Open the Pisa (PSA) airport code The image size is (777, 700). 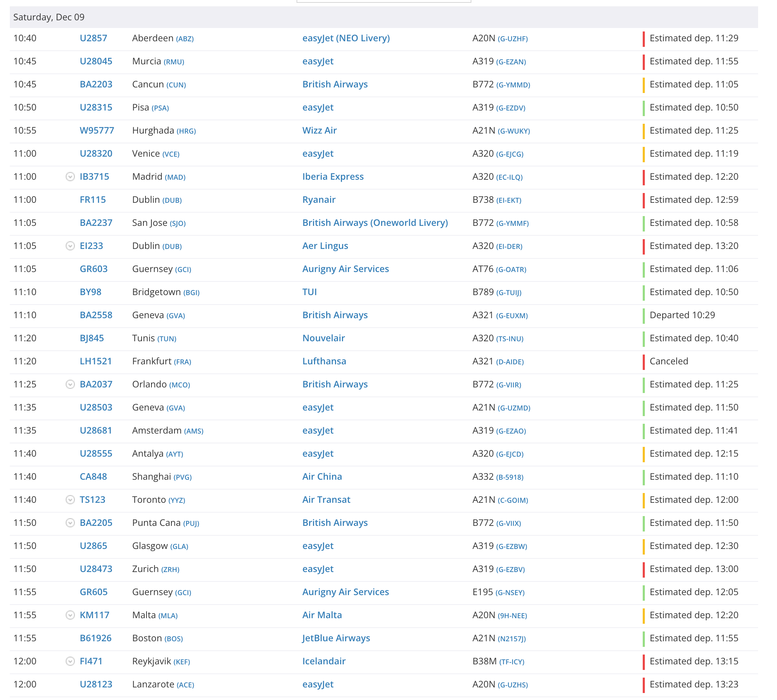coord(160,108)
